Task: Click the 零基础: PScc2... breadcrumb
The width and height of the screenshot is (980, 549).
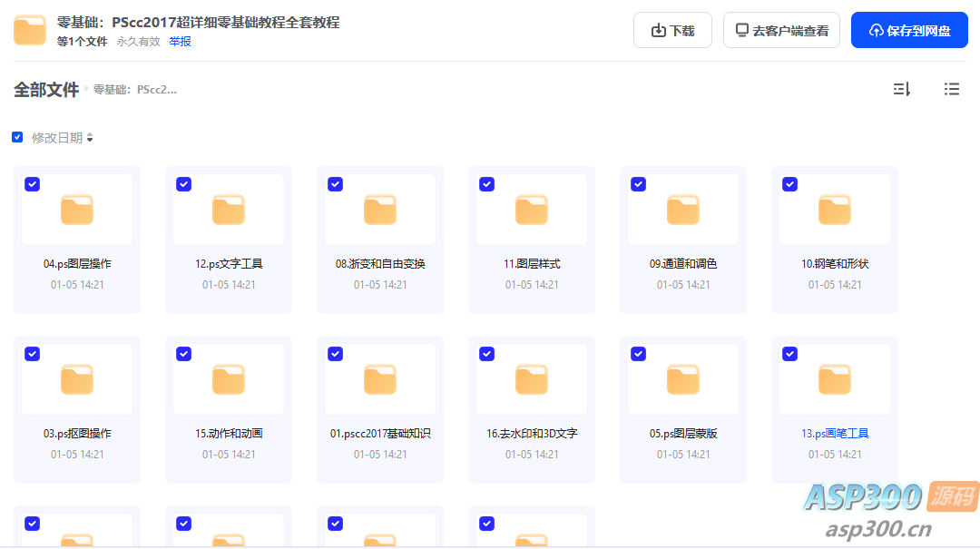Action: 135,90
